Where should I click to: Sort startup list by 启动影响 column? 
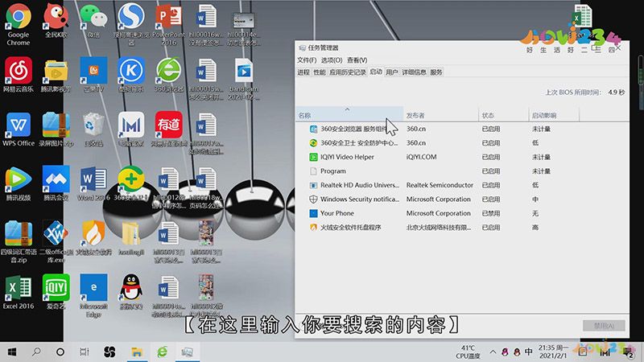point(553,115)
